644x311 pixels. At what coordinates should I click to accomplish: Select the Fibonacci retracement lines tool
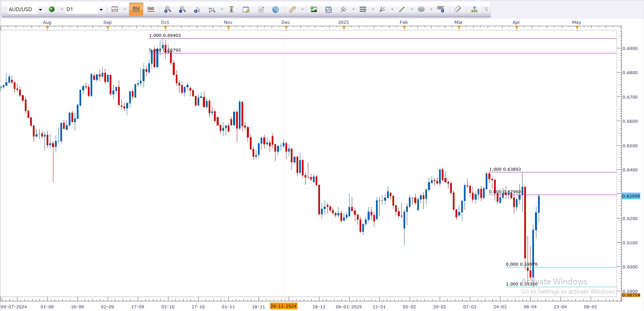(x=363, y=9)
